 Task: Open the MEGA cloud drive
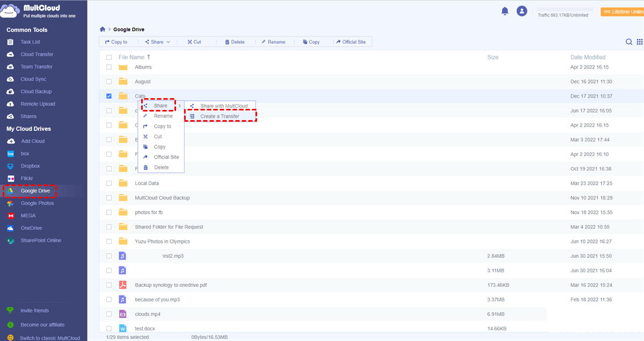pyautogui.click(x=28, y=216)
